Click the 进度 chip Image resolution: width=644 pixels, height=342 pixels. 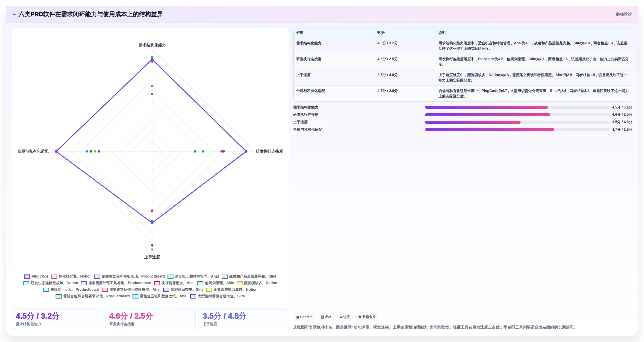pos(345,317)
